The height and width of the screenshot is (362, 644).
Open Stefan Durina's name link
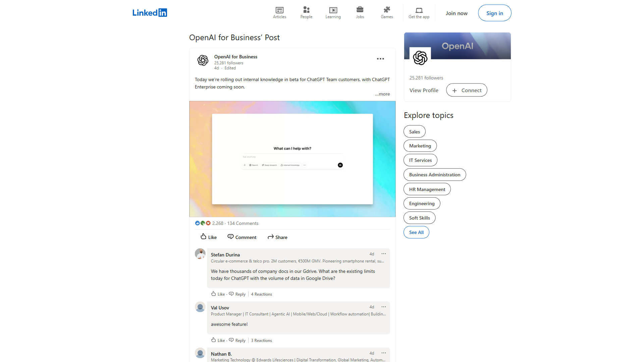coord(225,255)
